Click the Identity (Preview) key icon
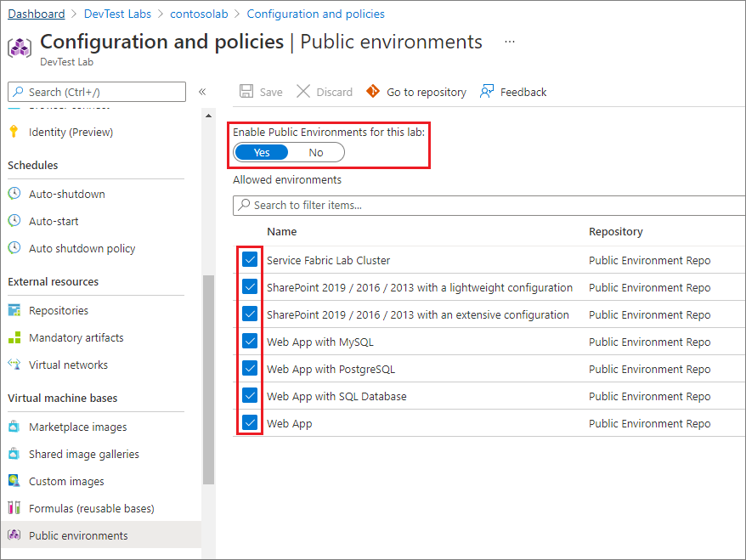 point(14,132)
